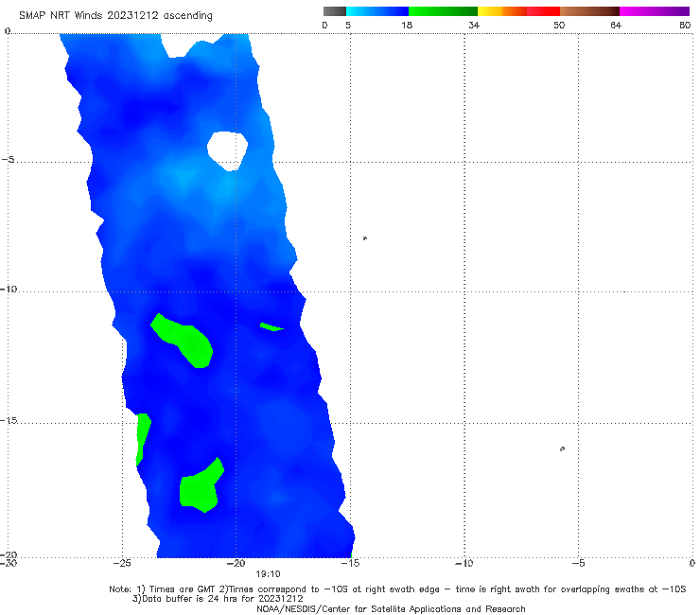Click the white data gap hole near -5 latitude

pyautogui.click(x=228, y=150)
